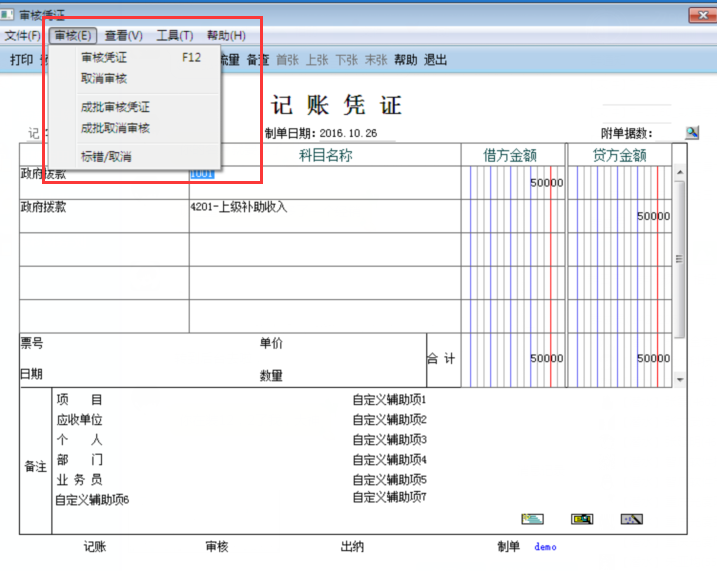Screen dimensions: 717x571
Task: Click the audit window title bar icon
Action: [6, 15]
